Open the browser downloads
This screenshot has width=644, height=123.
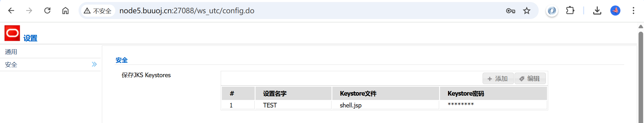coord(597,11)
